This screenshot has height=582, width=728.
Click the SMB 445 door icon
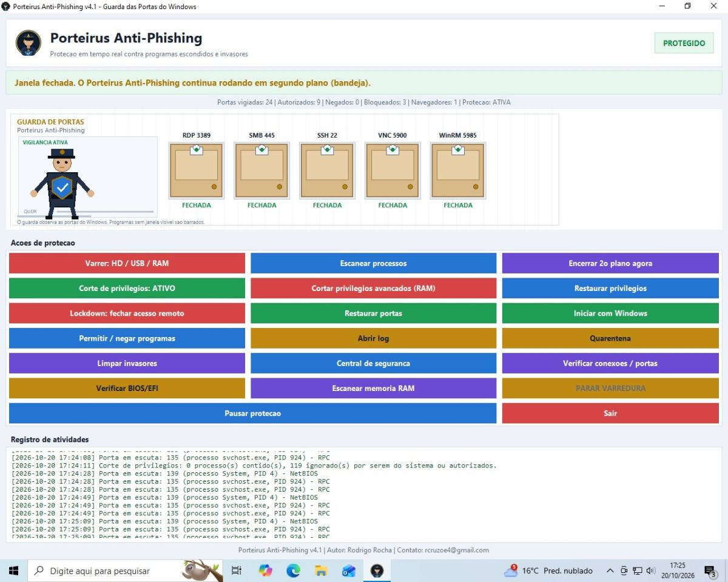pos(261,170)
